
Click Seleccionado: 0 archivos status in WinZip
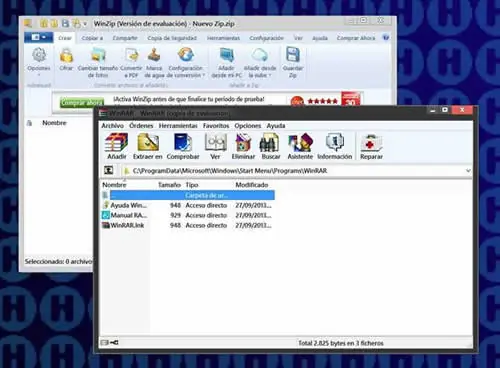58,262
